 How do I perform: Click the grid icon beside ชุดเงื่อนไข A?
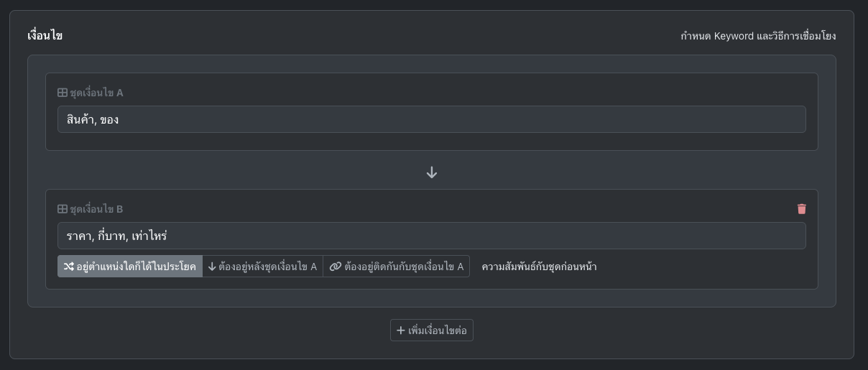[63, 93]
